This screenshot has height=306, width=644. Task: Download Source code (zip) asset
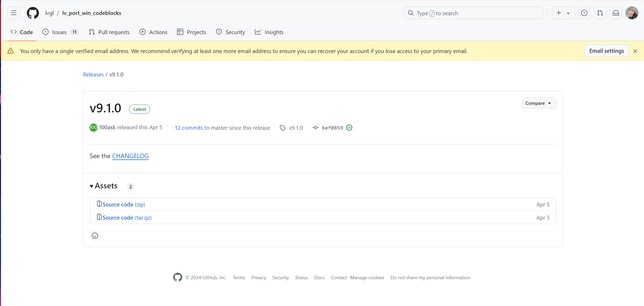(x=124, y=204)
